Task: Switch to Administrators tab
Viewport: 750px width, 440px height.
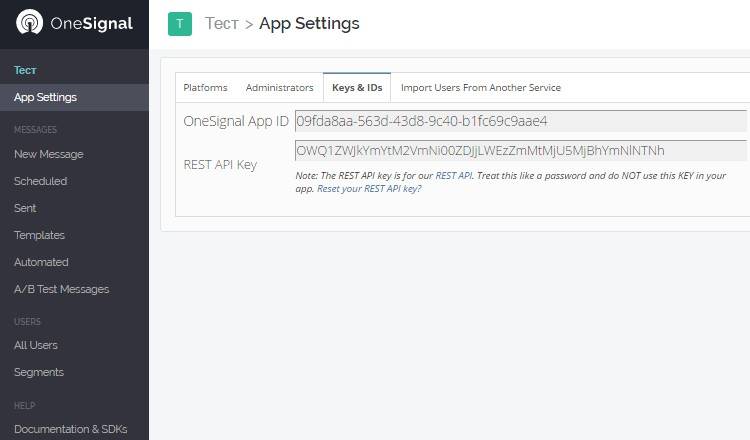Action: pyautogui.click(x=279, y=88)
